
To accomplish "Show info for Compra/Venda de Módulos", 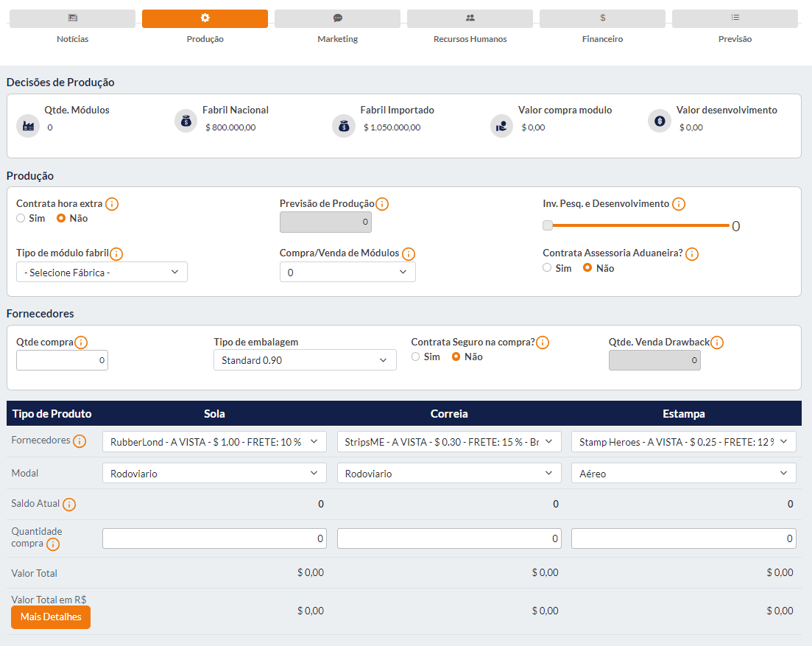I will pyautogui.click(x=409, y=254).
